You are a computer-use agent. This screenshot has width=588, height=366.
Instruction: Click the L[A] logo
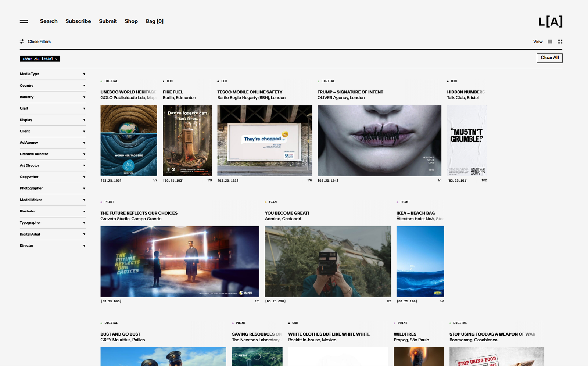(x=550, y=22)
